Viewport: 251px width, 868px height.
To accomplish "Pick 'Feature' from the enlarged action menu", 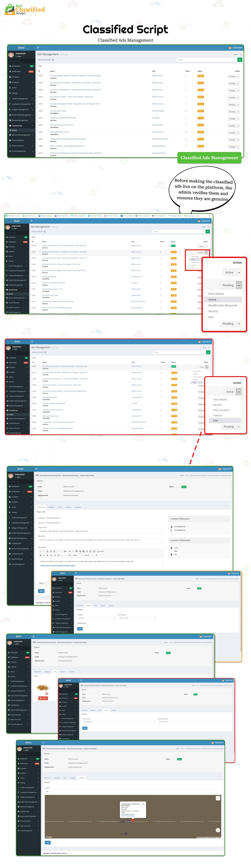I will (x=217, y=416).
